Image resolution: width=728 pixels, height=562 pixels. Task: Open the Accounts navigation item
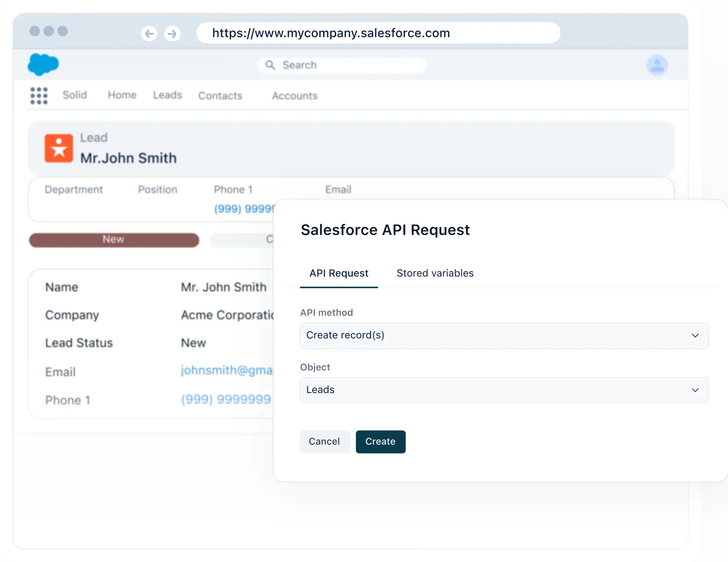(x=294, y=96)
